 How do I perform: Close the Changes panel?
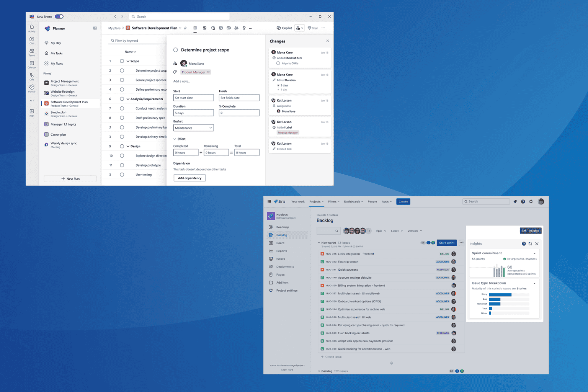tap(327, 41)
